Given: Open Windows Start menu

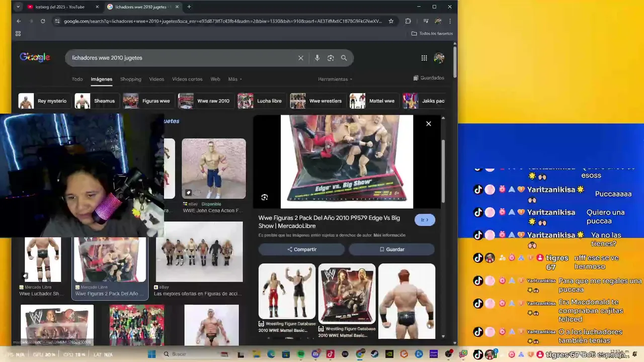Looking at the screenshot, I should [x=151, y=354].
